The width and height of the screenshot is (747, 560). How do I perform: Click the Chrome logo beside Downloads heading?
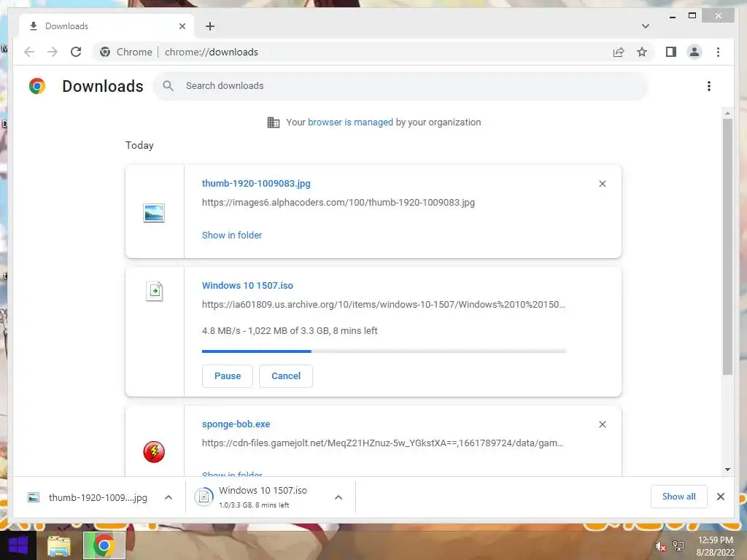click(x=37, y=86)
